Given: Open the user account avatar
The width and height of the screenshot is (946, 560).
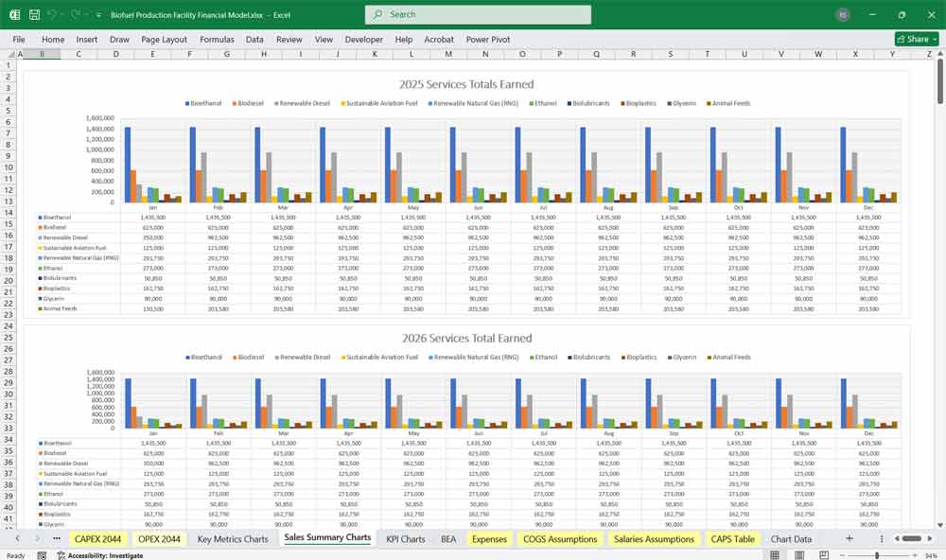Looking at the screenshot, I should (x=843, y=15).
